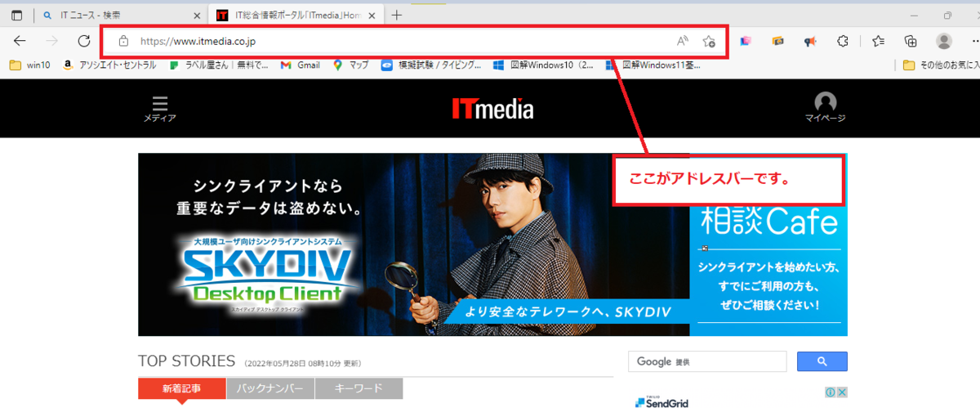Image resolution: width=980 pixels, height=408 pixels.
Task: Open the アソシエイト・セントラル bookmark
Action: click(x=109, y=65)
